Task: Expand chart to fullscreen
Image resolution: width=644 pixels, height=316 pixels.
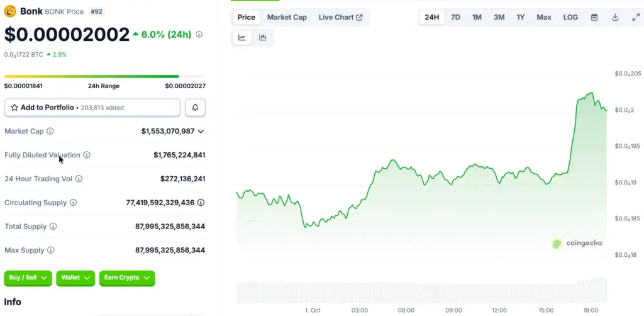Action: pos(635,17)
